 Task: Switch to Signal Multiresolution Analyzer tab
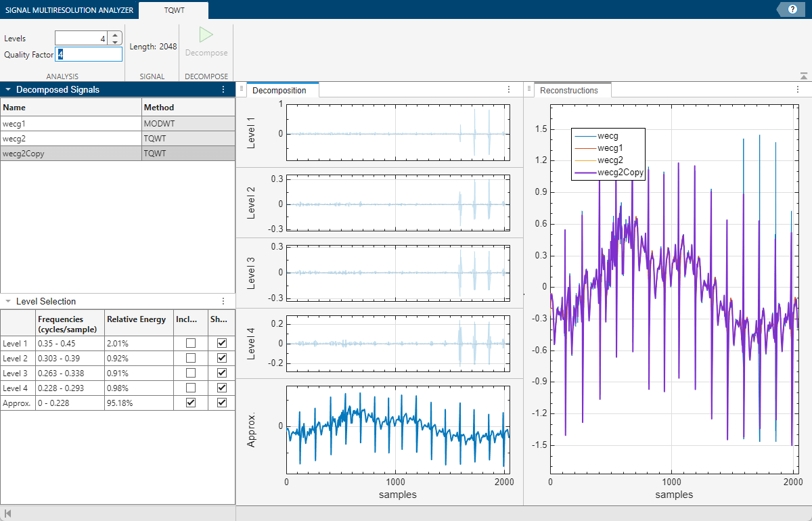pos(68,9)
